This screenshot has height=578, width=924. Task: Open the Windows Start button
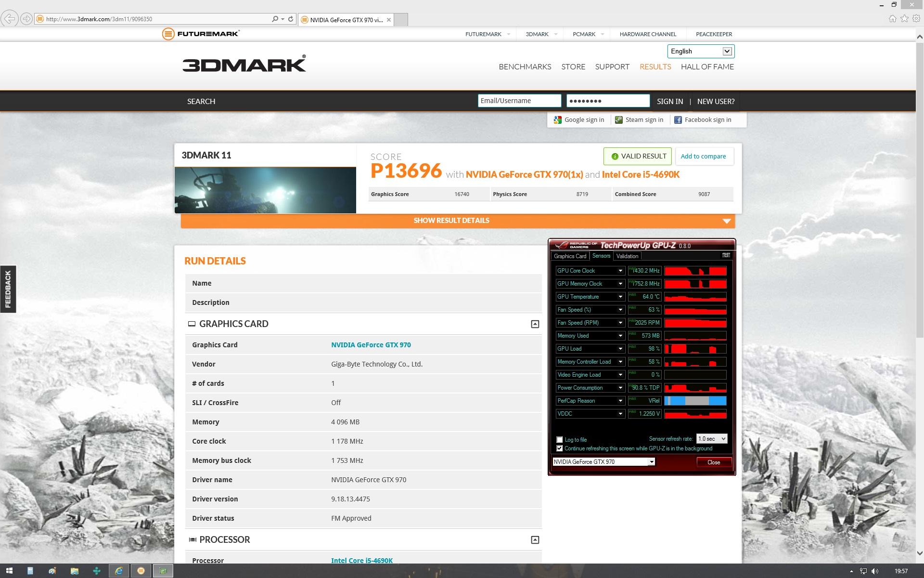pos(9,571)
